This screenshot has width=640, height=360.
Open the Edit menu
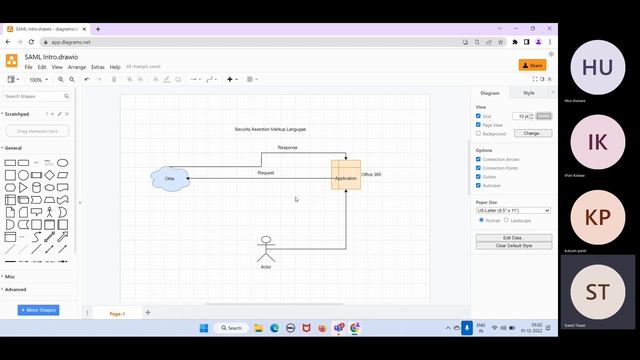pyautogui.click(x=42, y=67)
